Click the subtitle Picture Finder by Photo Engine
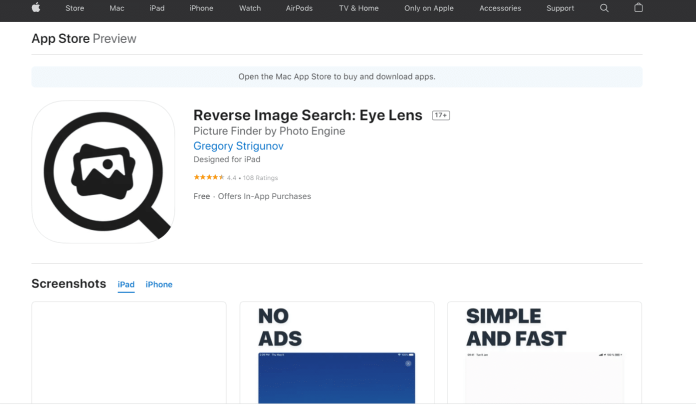Image resolution: width=696 pixels, height=405 pixels. pyautogui.click(x=269, y=131)
